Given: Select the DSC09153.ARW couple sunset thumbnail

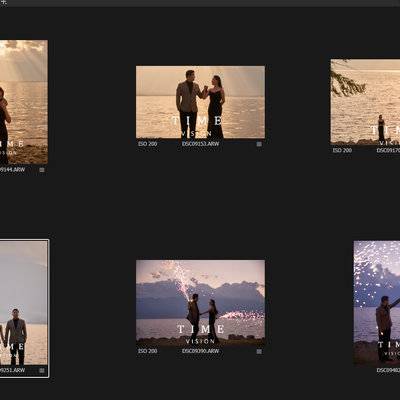Looking at the screenshot, I should (200, 102).
